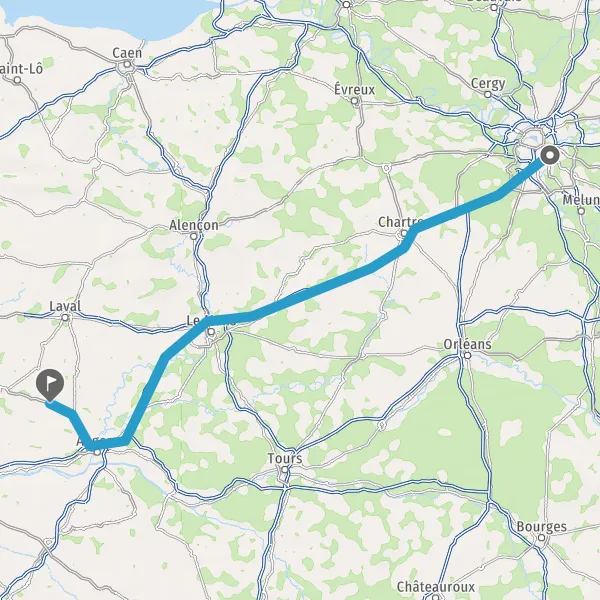This screenshot has height=600, width=600.
Task: Click the route start circle marker
Action: [x=550, y=156]
